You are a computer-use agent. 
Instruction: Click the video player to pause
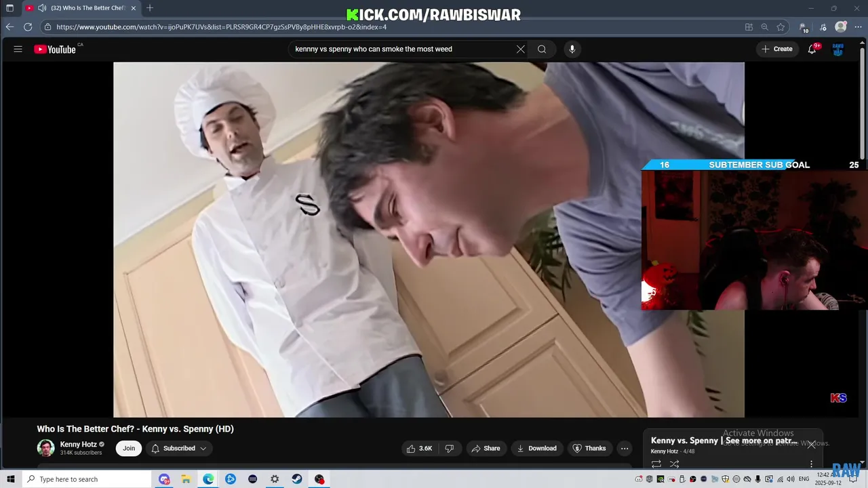(x=429, y=239)
